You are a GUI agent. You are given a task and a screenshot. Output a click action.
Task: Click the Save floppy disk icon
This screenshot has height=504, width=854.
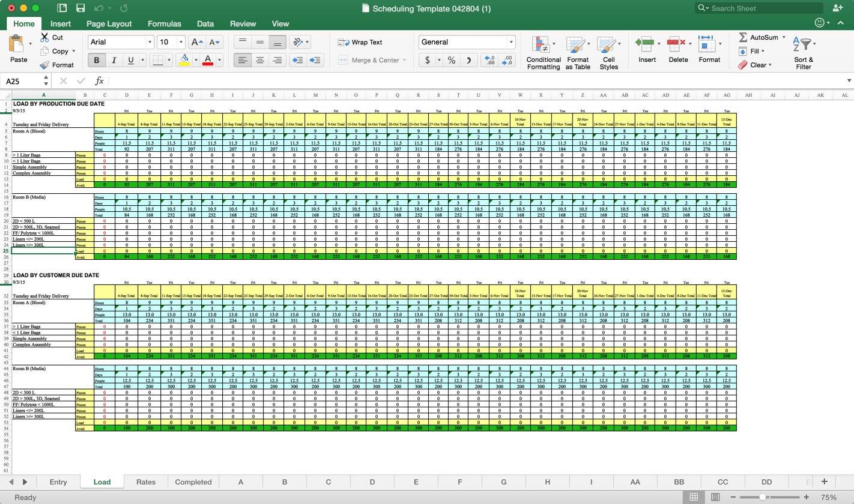(x=80, y=8)
